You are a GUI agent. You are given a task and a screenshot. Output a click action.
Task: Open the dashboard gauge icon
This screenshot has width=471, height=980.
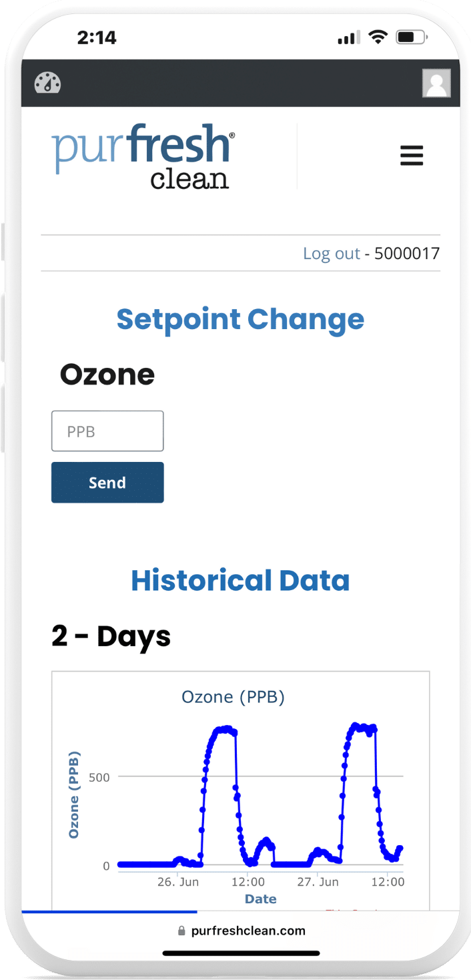pyautogui.click(x=47, y=83)
